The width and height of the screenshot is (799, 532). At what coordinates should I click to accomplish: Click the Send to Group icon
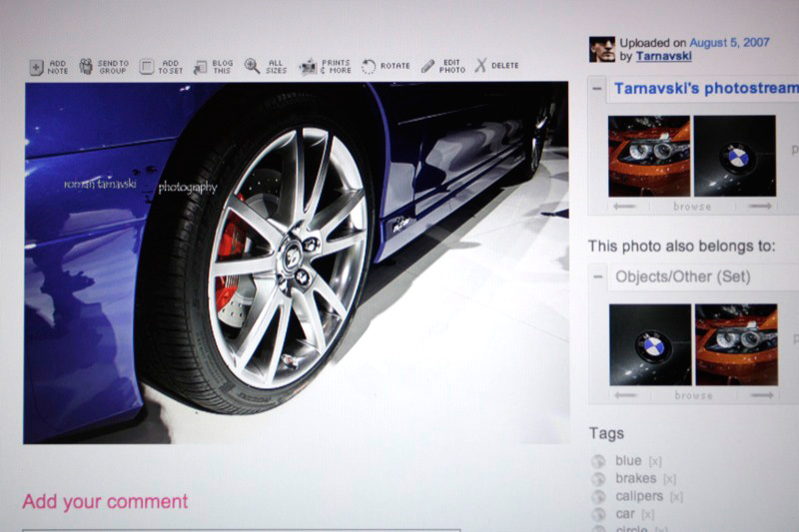pos(86,66)
